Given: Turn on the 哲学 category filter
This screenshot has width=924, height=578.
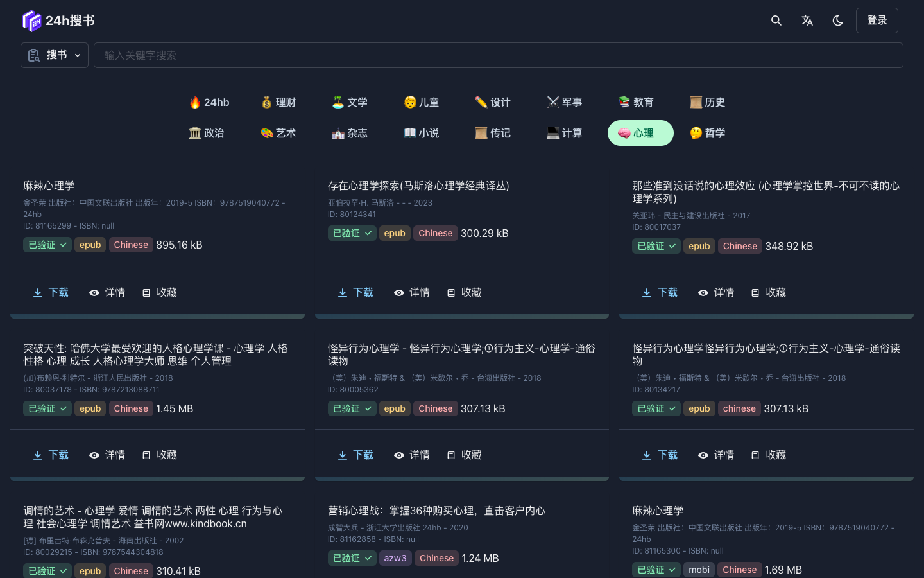Looking at the screenshot, I should [x=707, y=133].
